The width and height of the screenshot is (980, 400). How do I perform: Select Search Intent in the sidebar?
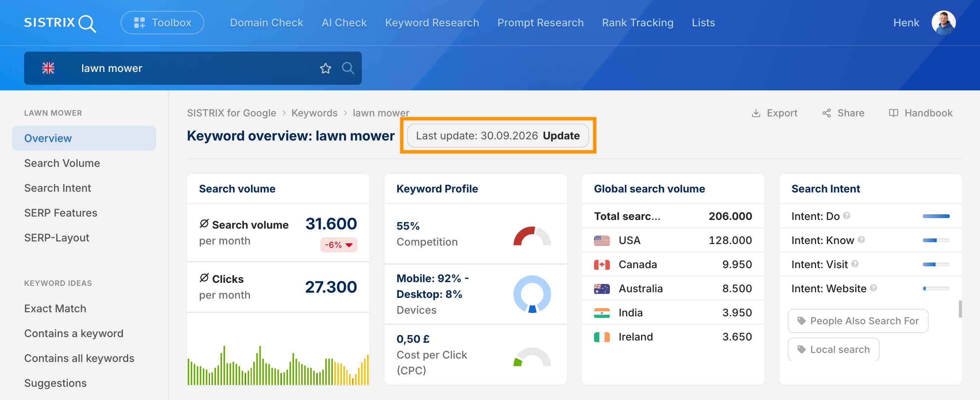(x=57, y=188)
